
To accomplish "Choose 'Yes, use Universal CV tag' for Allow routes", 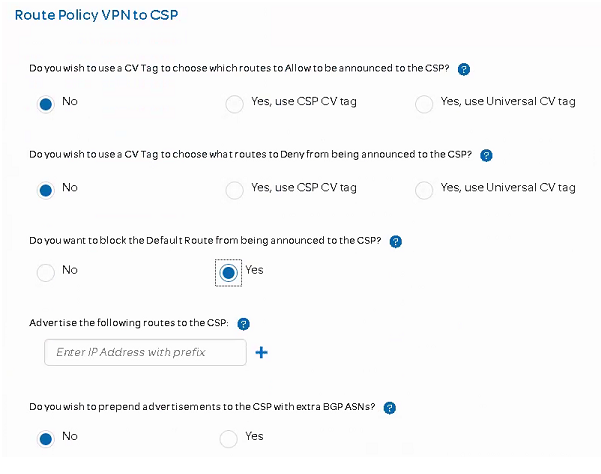I will 424,104.
